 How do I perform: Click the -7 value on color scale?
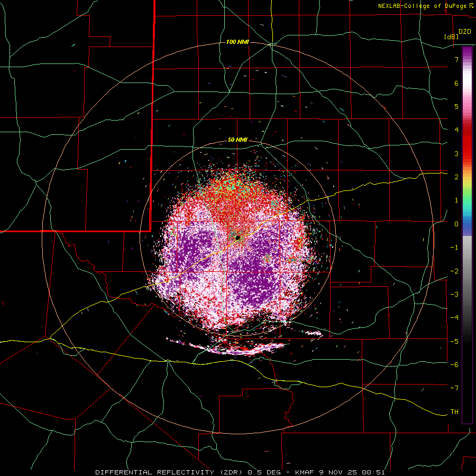[454, 388]
